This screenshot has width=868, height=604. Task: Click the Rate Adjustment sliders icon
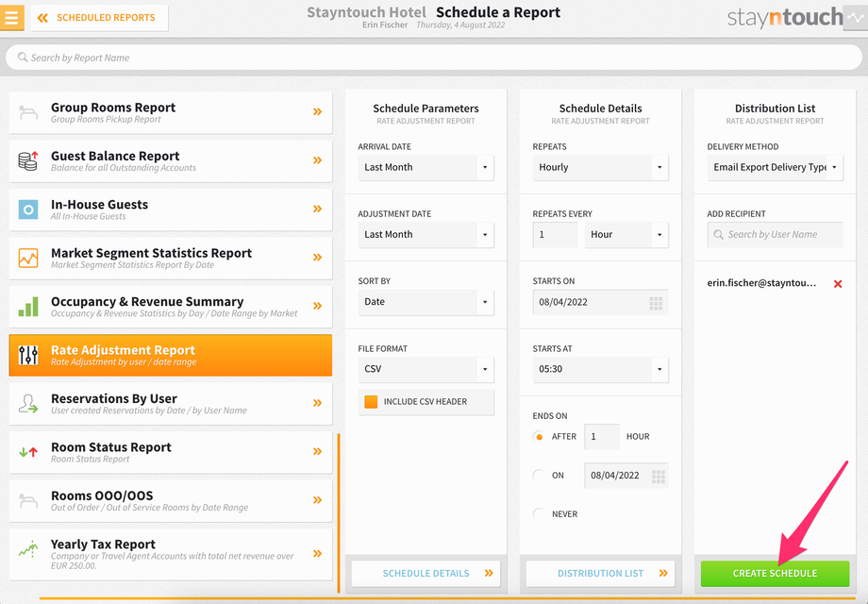pos(28,355)
